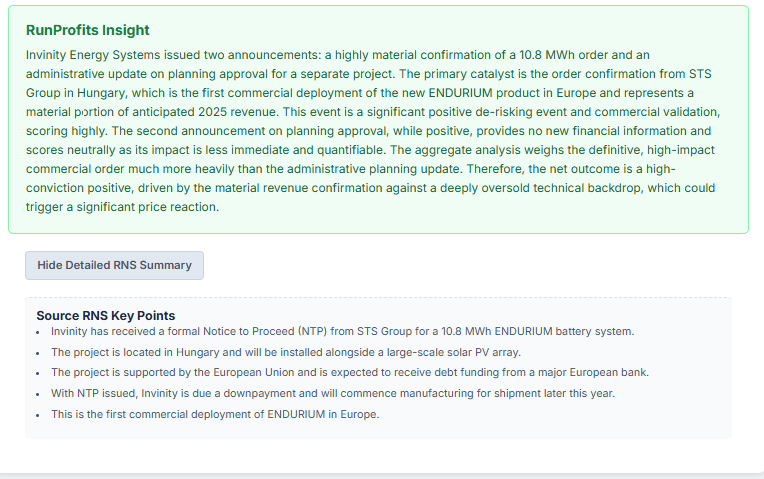The width and height of the screenshot is (764, 479).
Task: Click the bullet about European Union debt funding
Action: (x=350, y=372)
